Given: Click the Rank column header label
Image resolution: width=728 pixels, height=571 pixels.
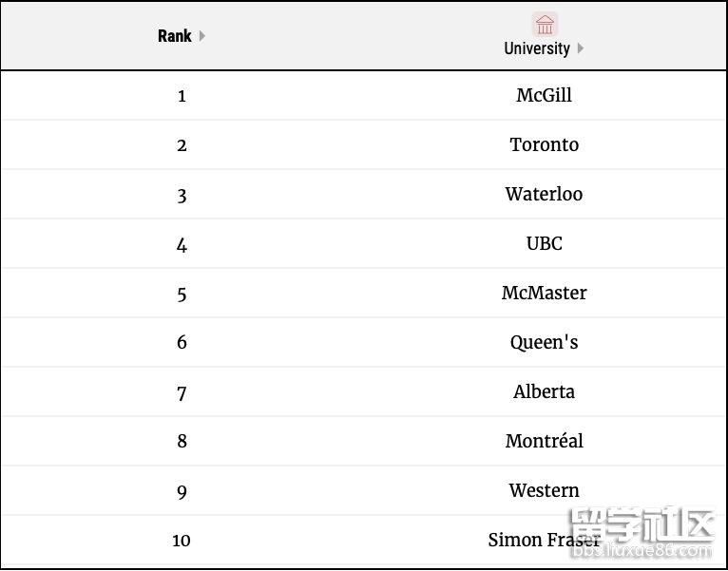Looking at the screenshot, I should 175,36.
